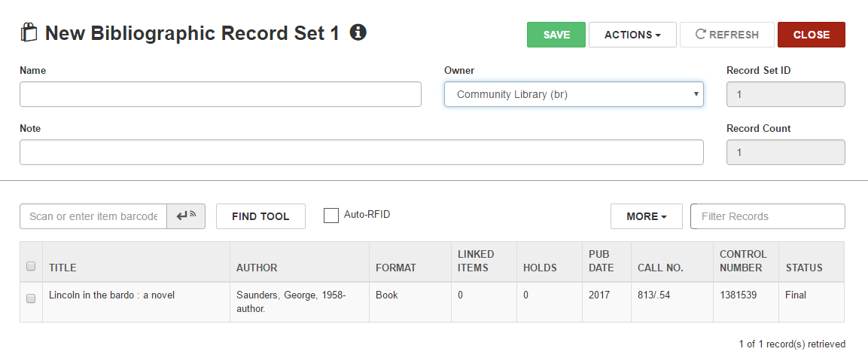Enable the Auto-RFID checkbox
868x361 pixels.
click(331, 216)
